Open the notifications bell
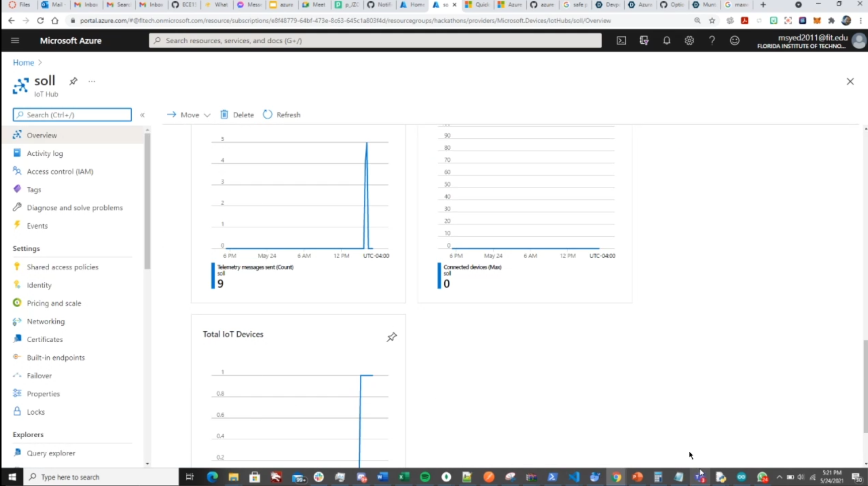868x486 pixels. [666, 41]
